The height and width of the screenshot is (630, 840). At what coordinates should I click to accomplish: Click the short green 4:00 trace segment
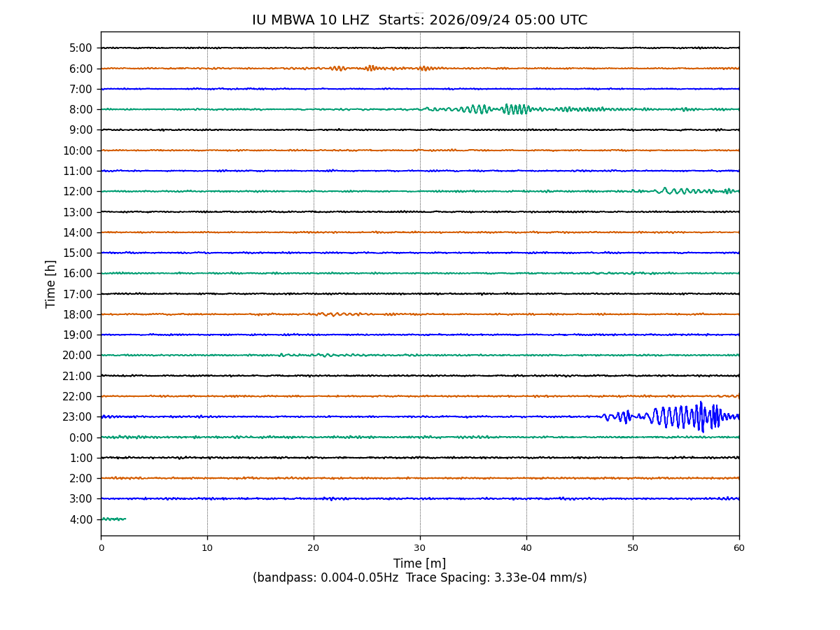(113, 519)
